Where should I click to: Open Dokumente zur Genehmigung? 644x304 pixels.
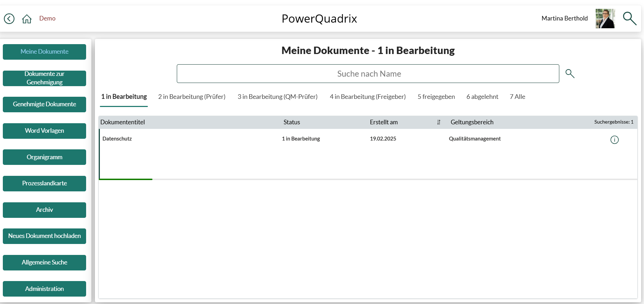(x=44, y=78)
